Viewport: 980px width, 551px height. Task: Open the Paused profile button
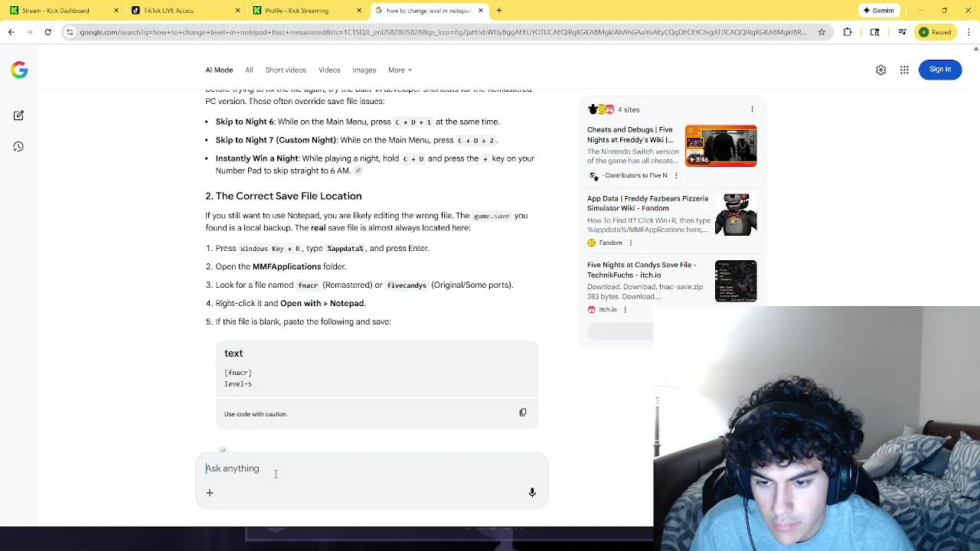tap(936, 32)
